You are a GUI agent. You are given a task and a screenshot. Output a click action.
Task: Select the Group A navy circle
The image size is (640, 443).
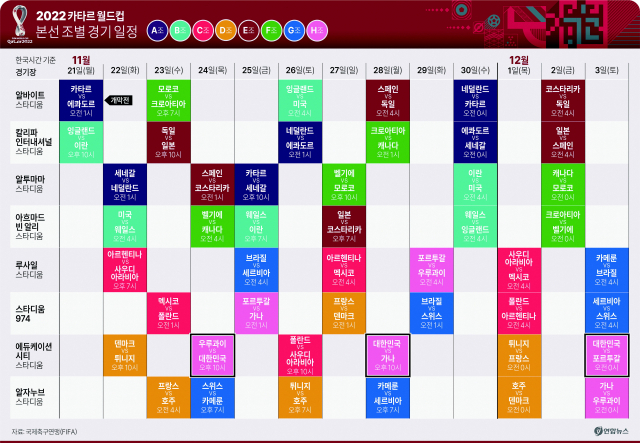point(157,31)
